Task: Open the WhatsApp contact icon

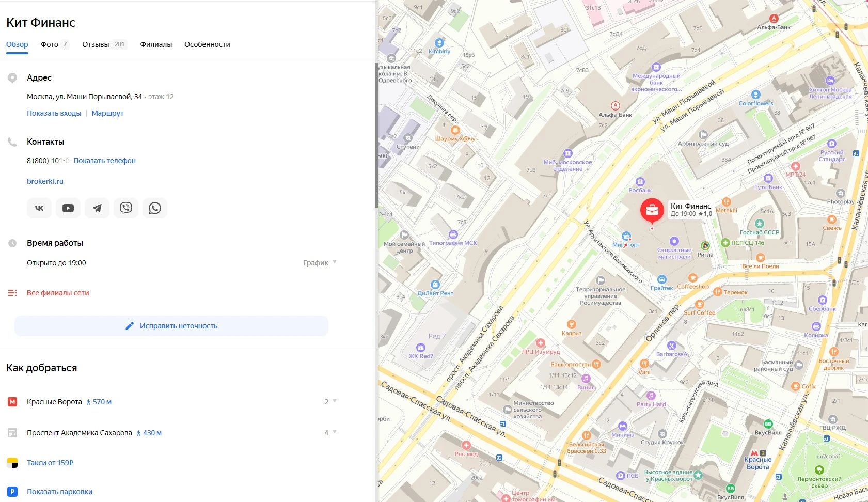Action: point(155,208)
